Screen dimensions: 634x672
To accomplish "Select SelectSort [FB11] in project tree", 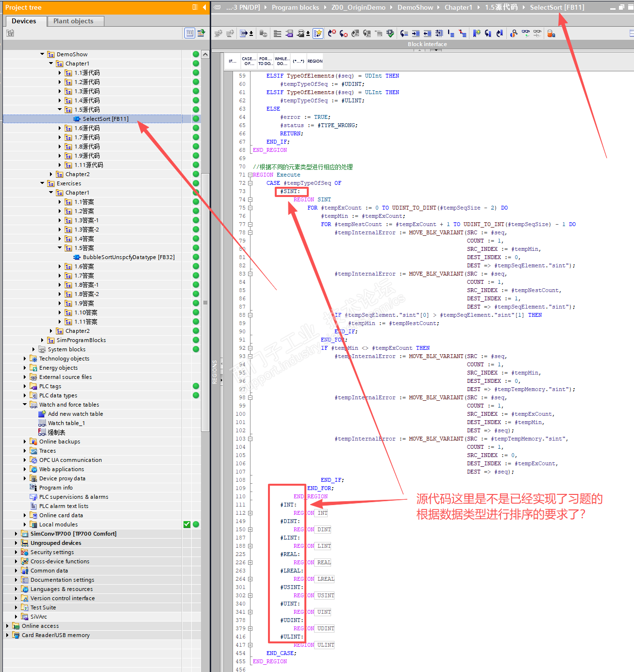I will pyautogui.click(x=105, y=119).
